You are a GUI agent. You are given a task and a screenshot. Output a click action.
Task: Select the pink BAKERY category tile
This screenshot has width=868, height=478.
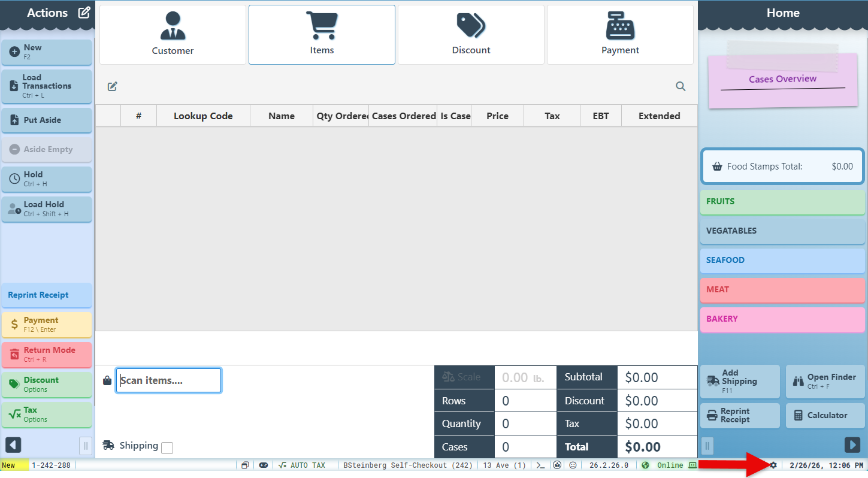click(782, 319)
